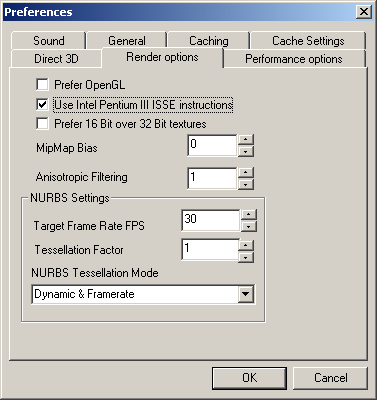Increase MipMap Bias with up arrow
Screen dimensions: 377x400
tap(246, 140)
